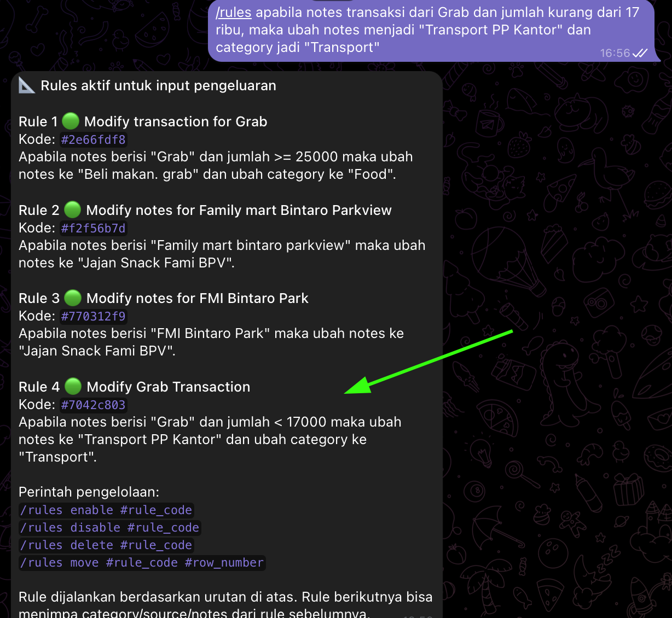Screen dimensions: 672x618
Task: Copy the '/rules enable #rule_code' command
Action: tap(106, 510)
